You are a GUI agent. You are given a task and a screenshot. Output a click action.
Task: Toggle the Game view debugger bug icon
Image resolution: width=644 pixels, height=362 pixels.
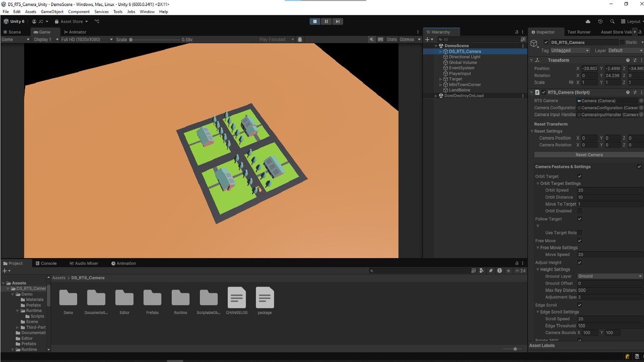click(x=300, y=39)
